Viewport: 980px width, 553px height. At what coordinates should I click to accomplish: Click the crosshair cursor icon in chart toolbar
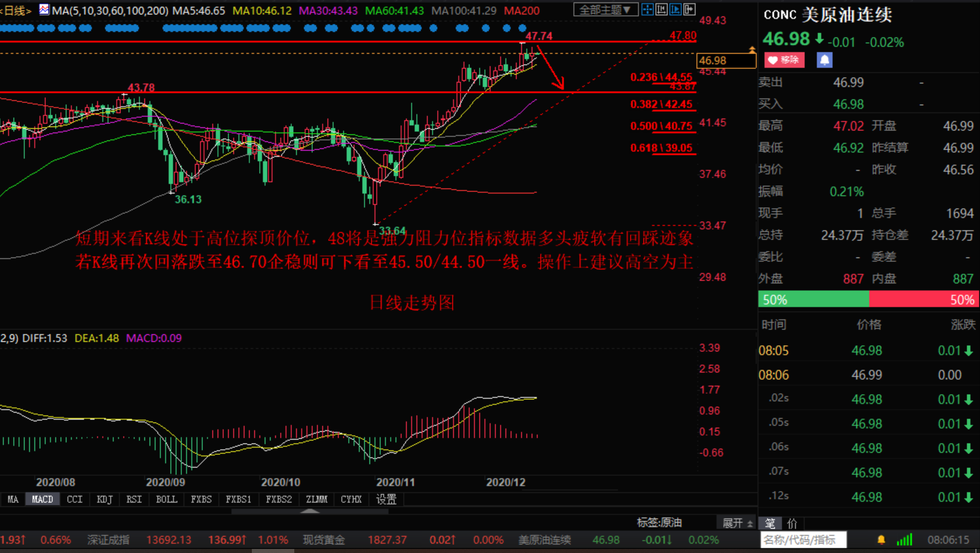(647, 9)
